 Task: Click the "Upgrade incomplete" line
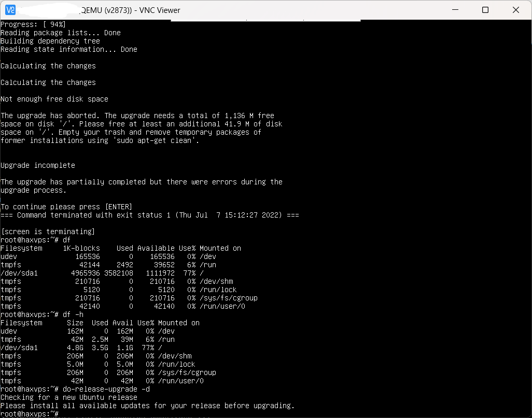(38, 165)
